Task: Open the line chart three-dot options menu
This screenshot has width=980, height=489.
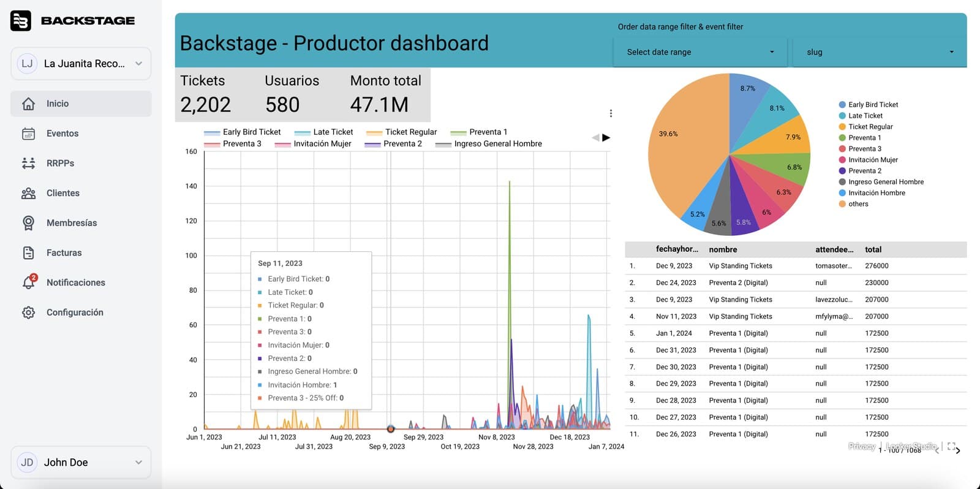Action: (x=611, y=113)
